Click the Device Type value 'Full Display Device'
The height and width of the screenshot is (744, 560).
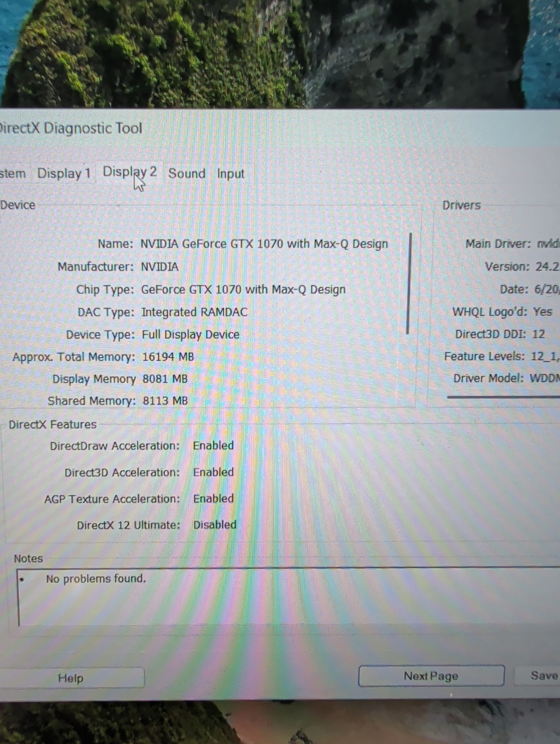click(x=190, y=334)
